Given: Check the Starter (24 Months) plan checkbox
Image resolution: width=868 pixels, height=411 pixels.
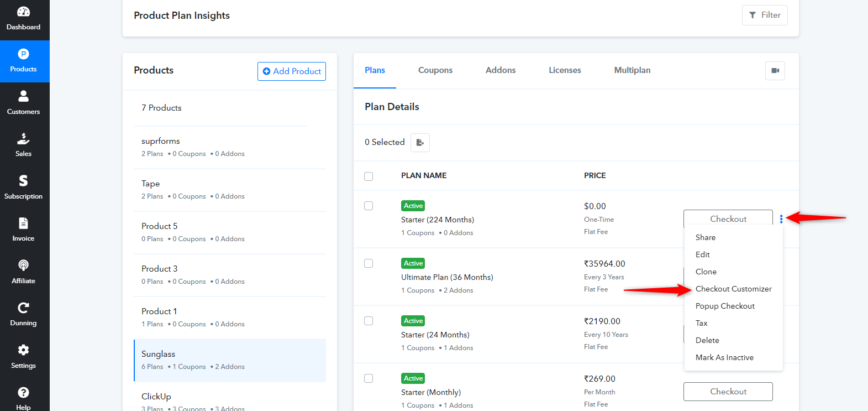Looking at the screenshot, I should point(369,321).
